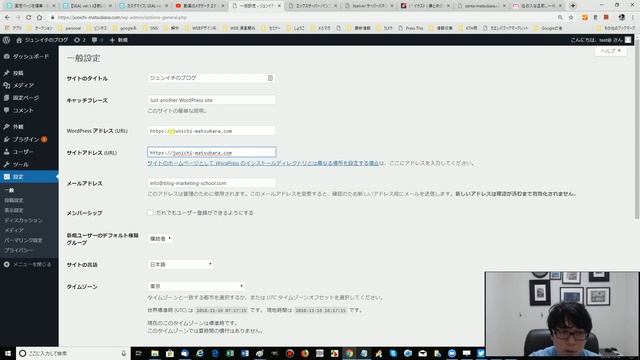Open the ディスカッション settings submenu
The image size is (640, 360).
[x=23, y=220]
